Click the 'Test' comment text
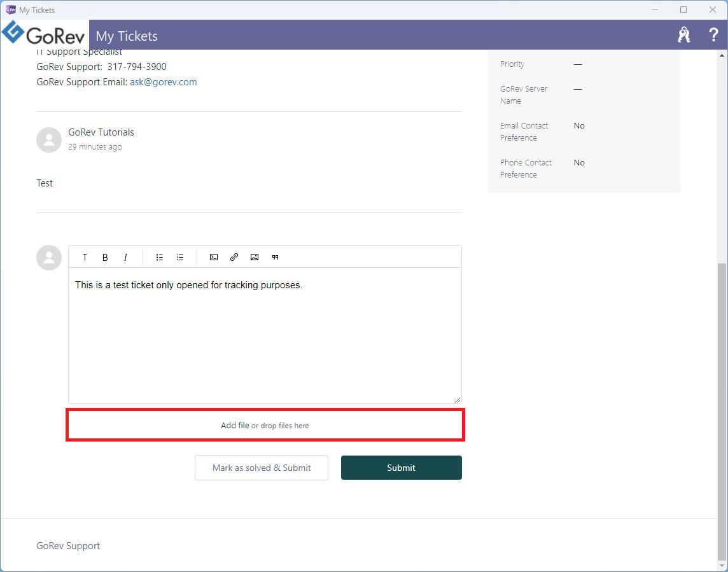 point(45,183)
